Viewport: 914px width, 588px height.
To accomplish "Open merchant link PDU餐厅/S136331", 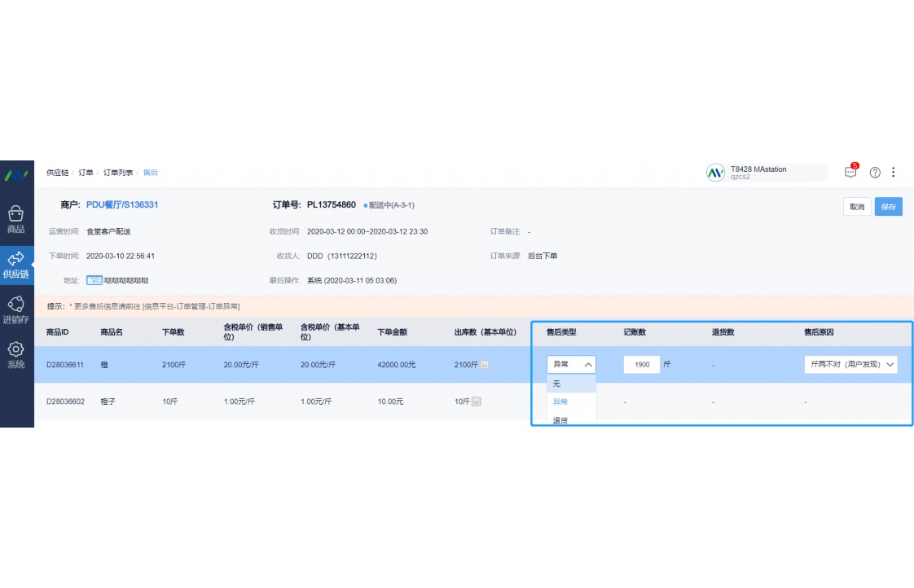I will coord(122,204).
